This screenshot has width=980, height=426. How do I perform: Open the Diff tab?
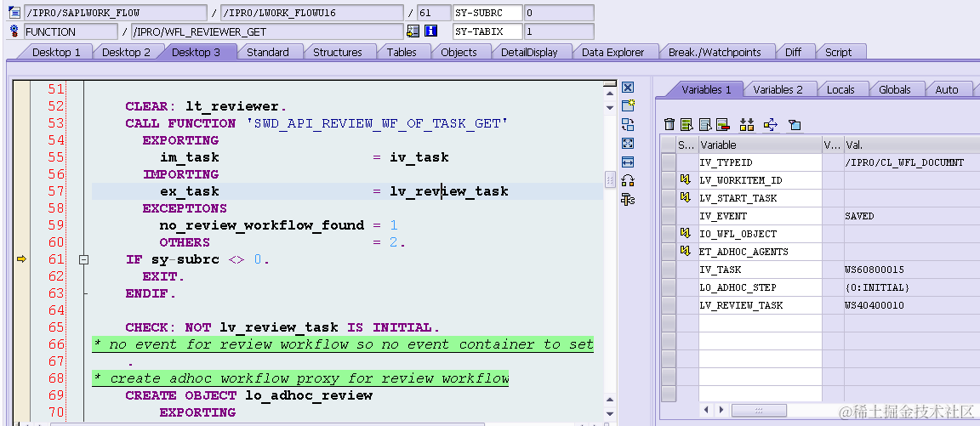[793, 53]
